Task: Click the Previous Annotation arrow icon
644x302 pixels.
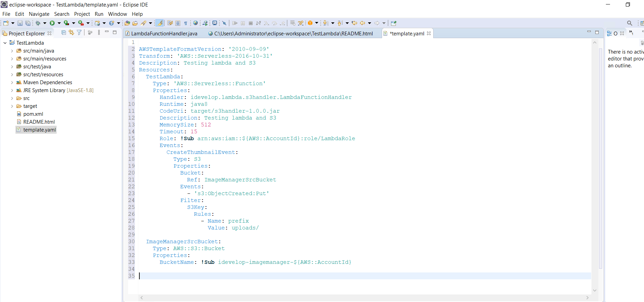Action: 340,23
